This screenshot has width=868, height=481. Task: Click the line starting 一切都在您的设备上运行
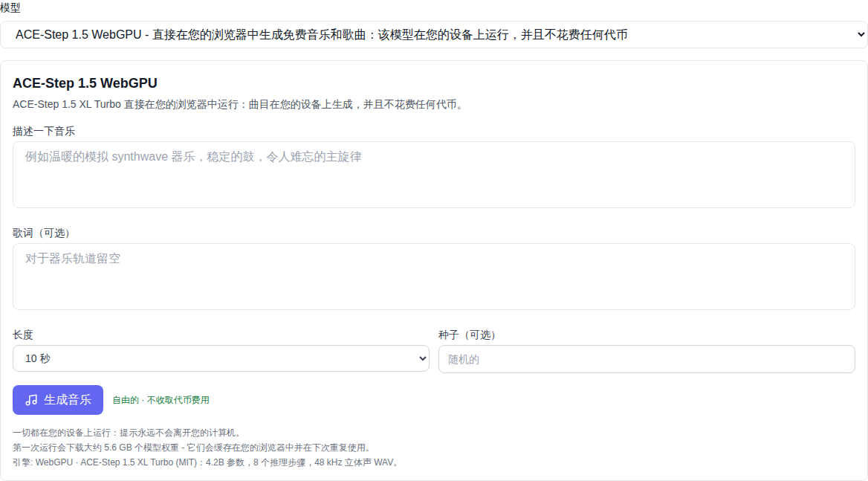click(x=129, y=433)
